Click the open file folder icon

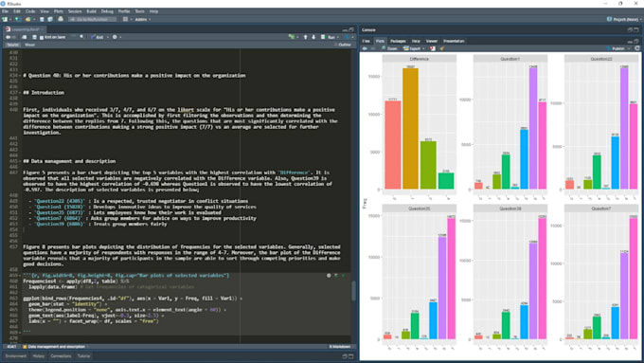[x=27, y=19]
